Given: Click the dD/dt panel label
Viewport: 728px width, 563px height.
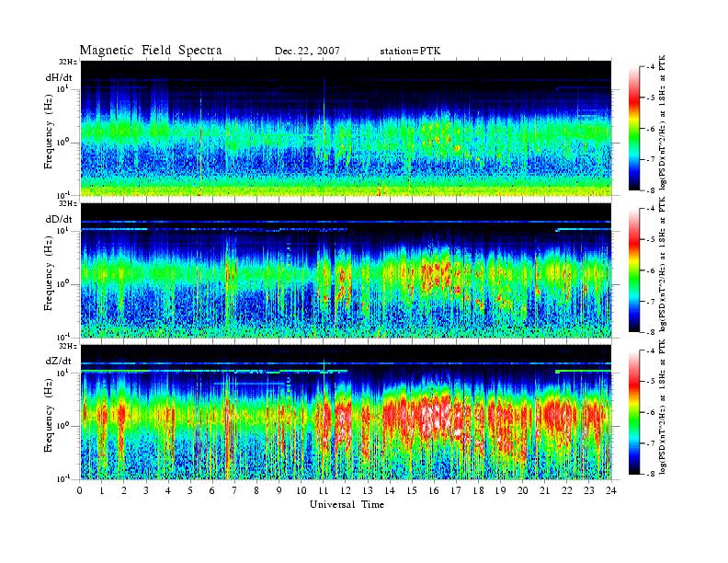Looking at the screenshot, I should pyautogui.click(x=59, y=219).
